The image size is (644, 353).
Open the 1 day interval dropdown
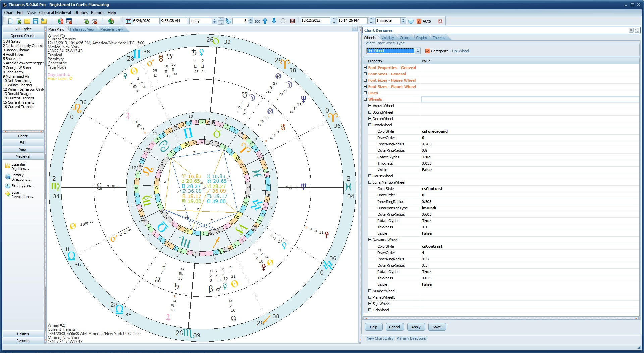(214, 21)
